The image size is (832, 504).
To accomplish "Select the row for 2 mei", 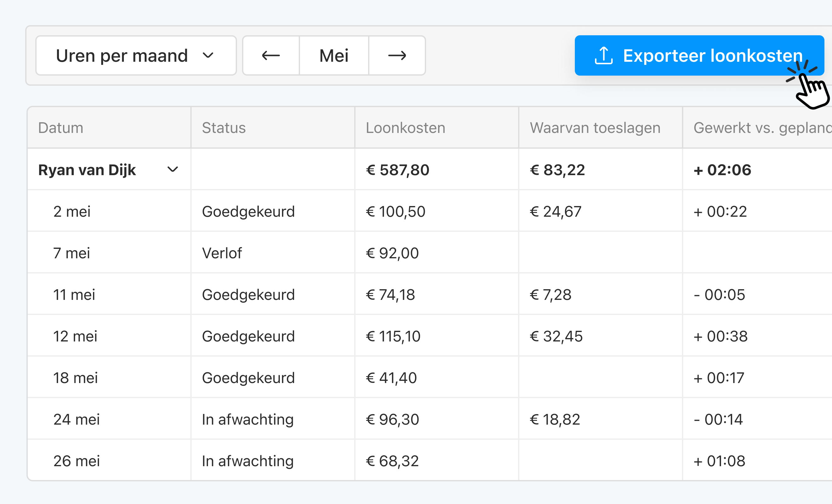I will tap(72, 211).
